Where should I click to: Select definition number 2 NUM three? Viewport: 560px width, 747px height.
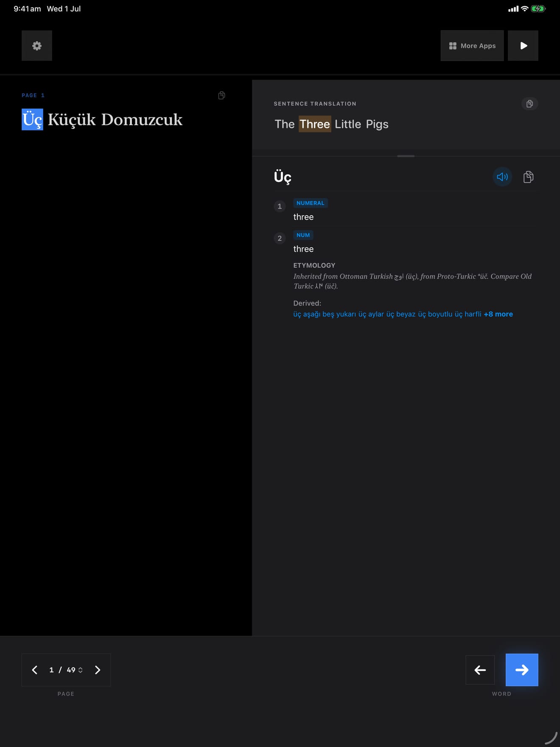pos(405,242)
